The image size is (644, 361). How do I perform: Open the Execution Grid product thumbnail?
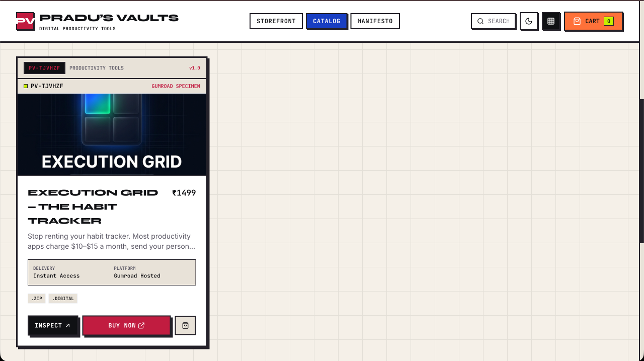coord(112,134)
